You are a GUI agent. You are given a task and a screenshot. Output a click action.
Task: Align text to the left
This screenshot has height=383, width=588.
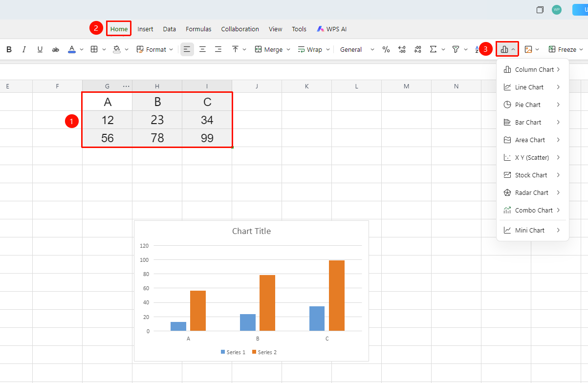(x=187, y=49)
